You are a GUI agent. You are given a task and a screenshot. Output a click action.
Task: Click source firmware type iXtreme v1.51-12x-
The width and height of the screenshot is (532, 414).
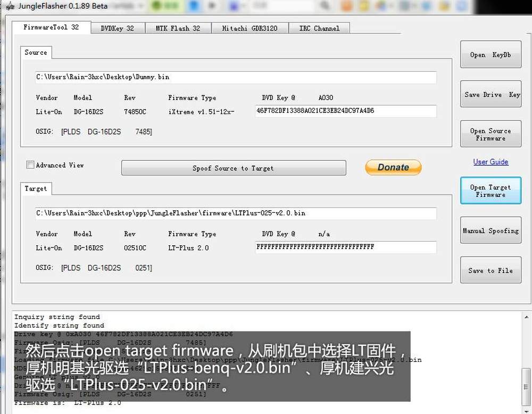pos(201,112)
